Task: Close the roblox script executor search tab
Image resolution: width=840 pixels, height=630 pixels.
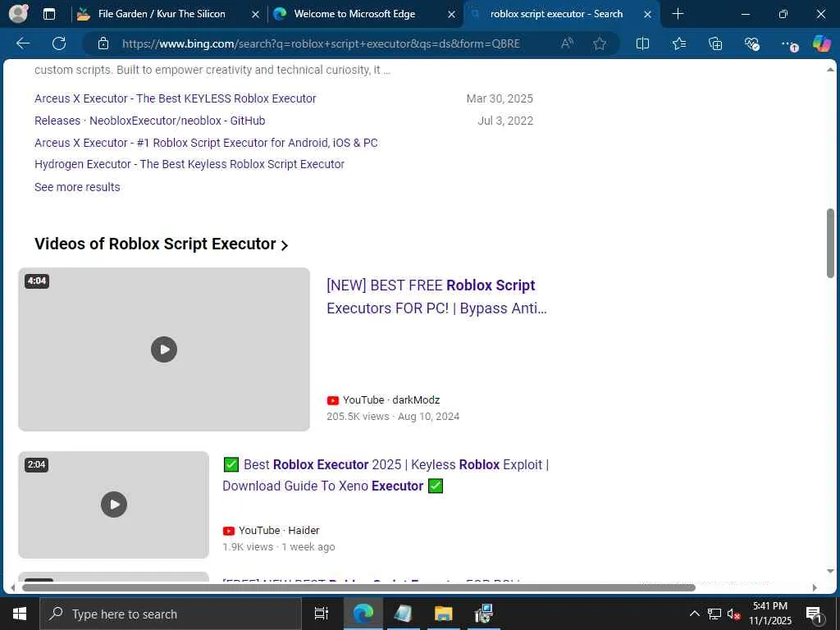Action: point(647,15)
